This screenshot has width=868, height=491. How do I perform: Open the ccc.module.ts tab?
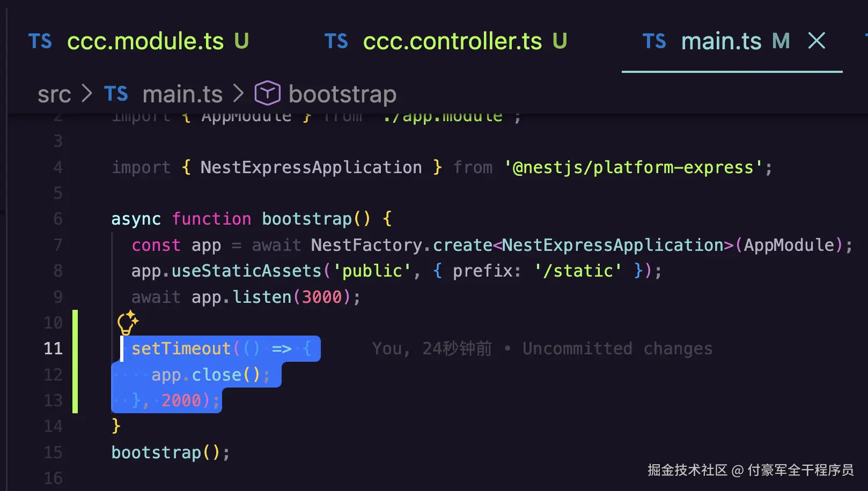pos(138,41)
